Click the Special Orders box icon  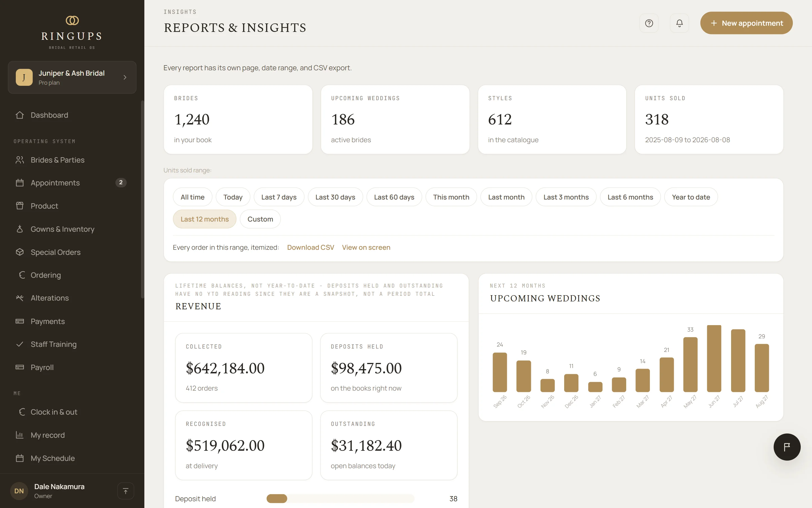pyautogui.click(x=20, y=252)
